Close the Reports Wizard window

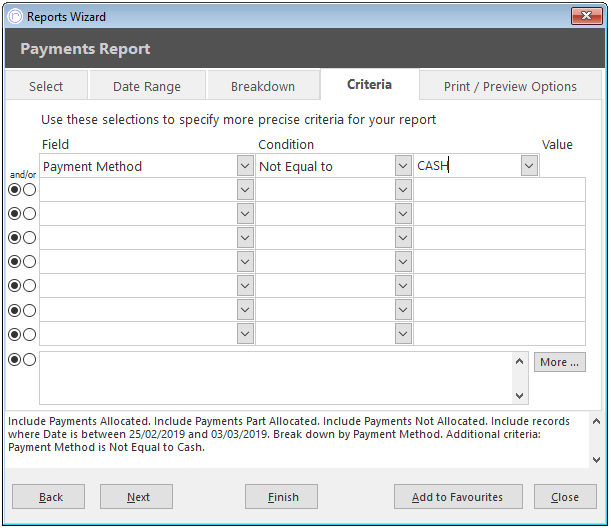coord(586,16)
